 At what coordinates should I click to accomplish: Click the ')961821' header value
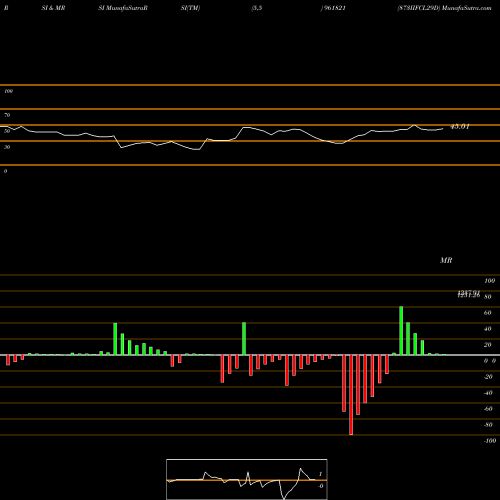[333, 8]
